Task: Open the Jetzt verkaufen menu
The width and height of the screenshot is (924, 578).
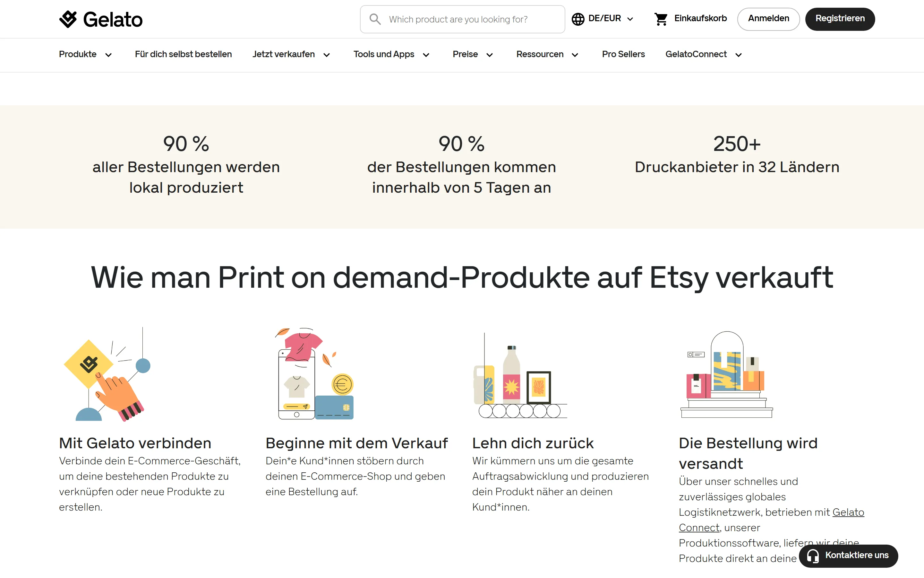Action: pyautogui.click(x=283, y=54)
